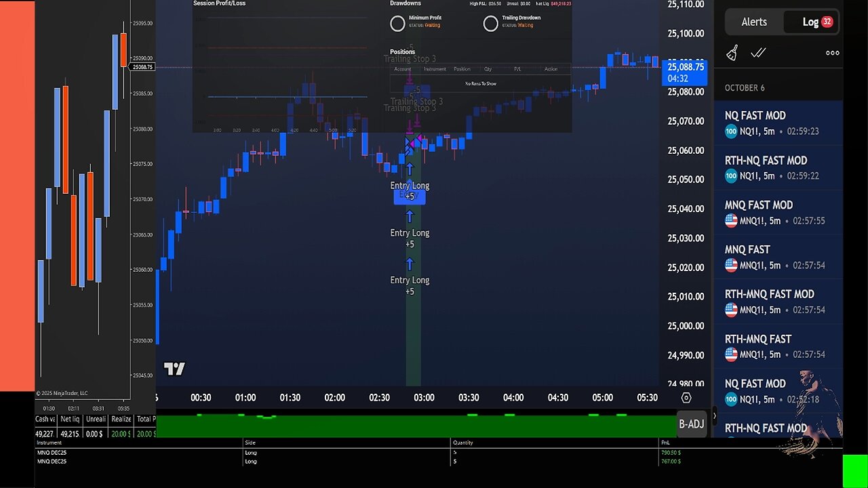Open the three-dots log options menu
This screenshot has height=488, width=868.
pyautogui.click(x=832, y=53)
